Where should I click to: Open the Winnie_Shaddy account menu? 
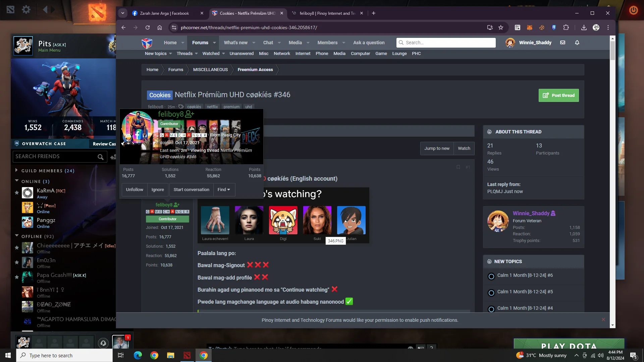click(x=529, y=43)
